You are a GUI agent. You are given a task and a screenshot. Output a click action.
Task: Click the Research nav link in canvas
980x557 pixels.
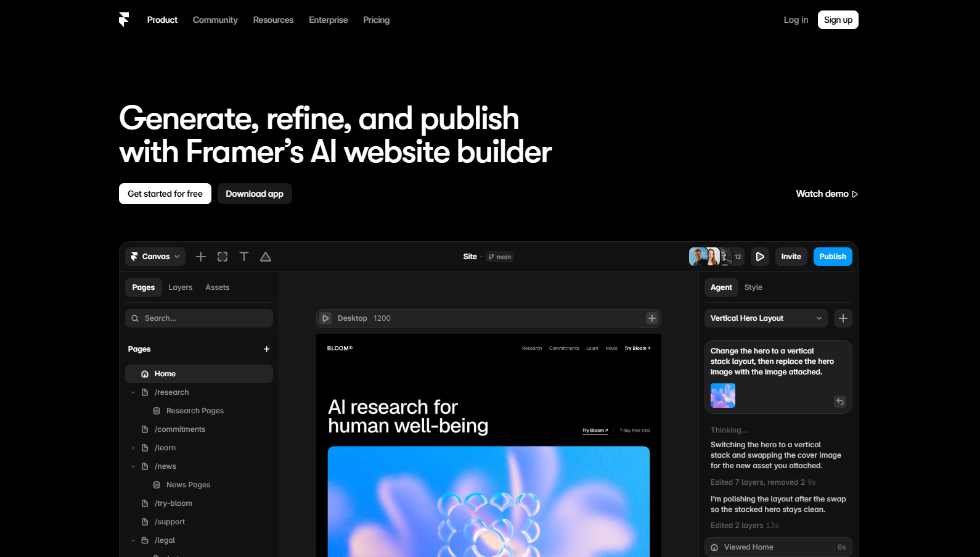click(532, 349)
